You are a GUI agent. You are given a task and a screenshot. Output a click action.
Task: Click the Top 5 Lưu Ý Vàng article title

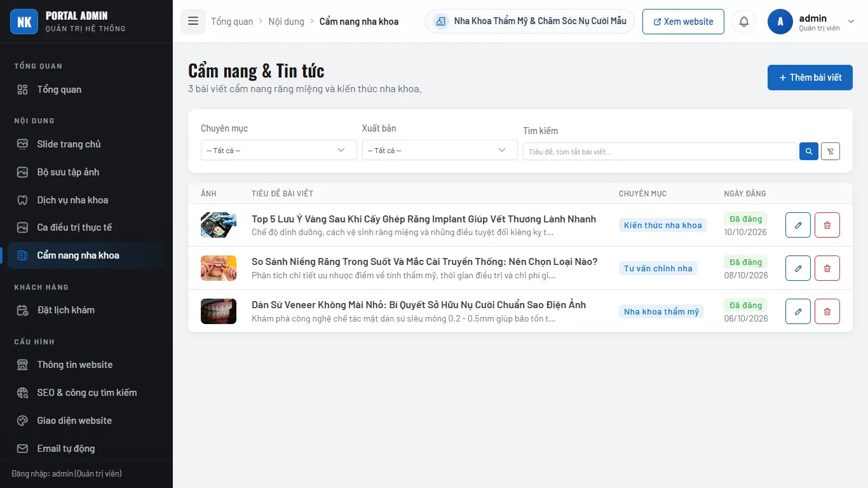click(x=424, y=219)
